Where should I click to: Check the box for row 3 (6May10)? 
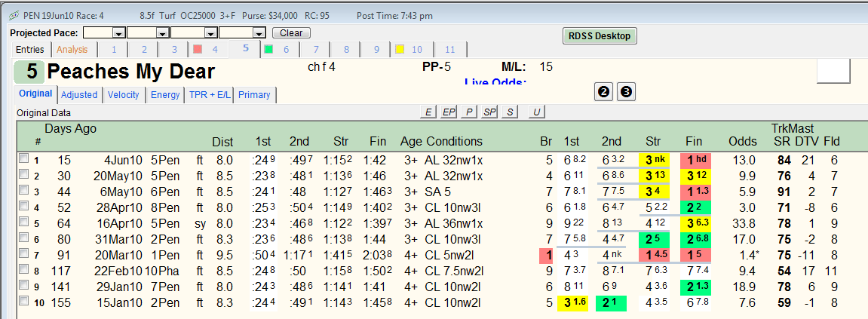[24, 189]
